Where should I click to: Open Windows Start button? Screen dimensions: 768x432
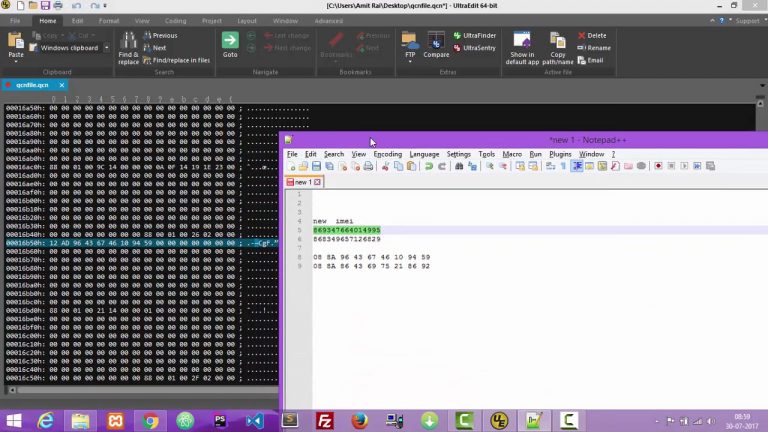tap(14, 421)
